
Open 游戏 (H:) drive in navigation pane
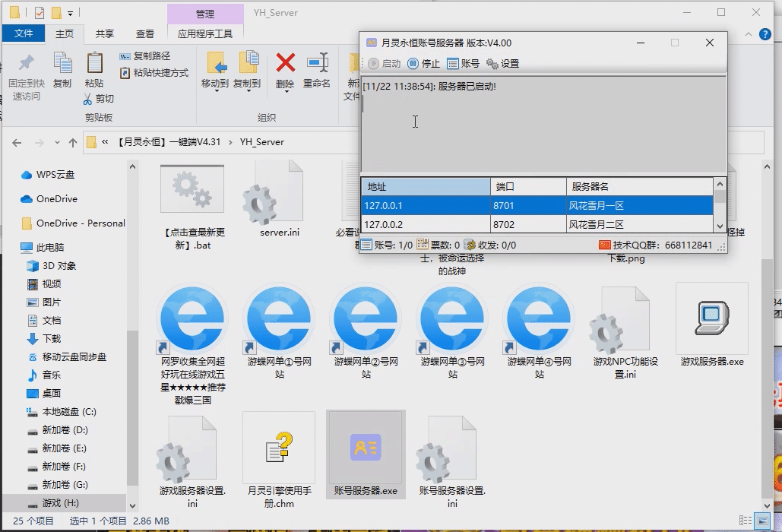pyautogui.click(x=61, y=503)
